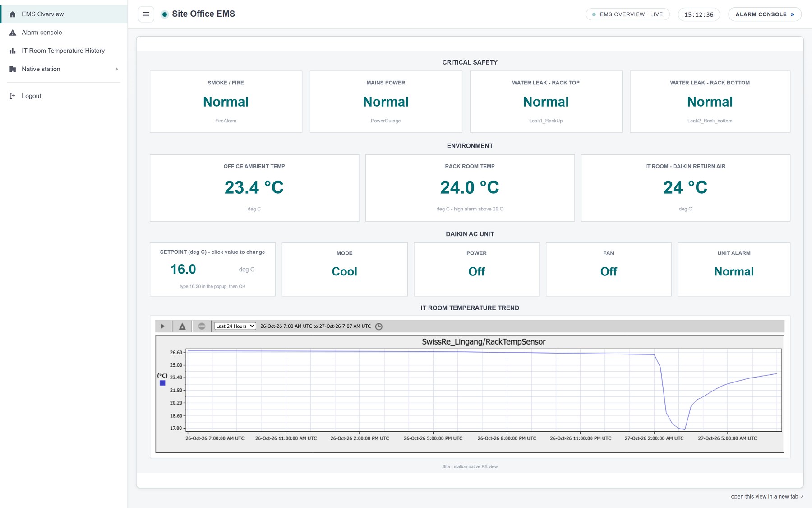812x508 pixels.
Task: Click the Fan value Off
Action: tap(609, 271)
